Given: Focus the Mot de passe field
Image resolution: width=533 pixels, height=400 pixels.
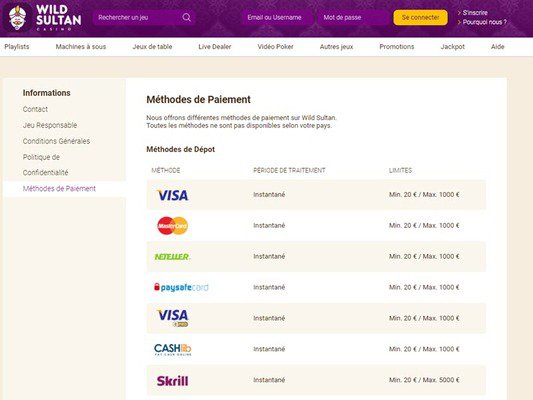Looking at the screenshot, I should tap(353, 17).
